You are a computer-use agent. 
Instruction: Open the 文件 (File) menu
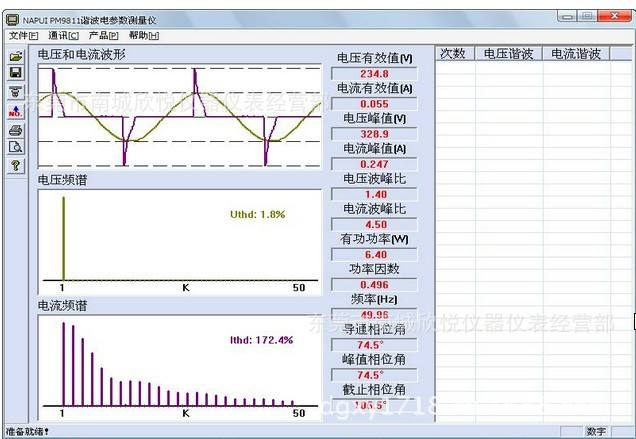23,36
